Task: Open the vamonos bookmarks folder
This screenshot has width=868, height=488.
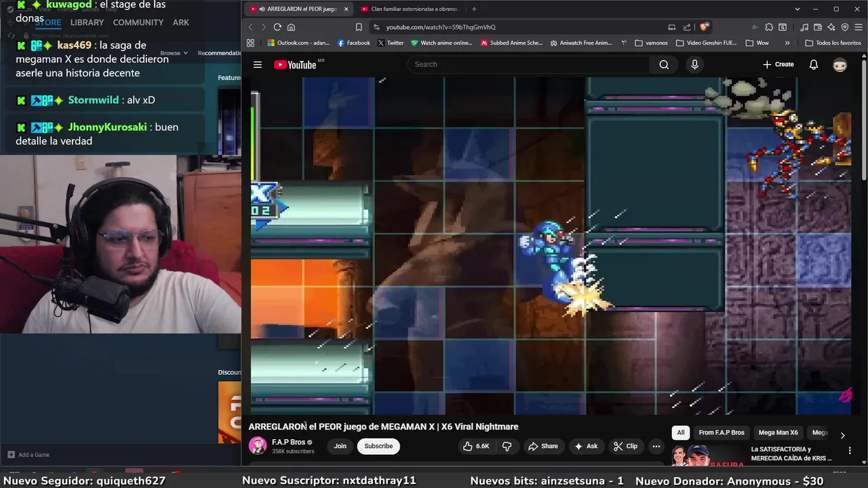Action: coord(651,43)
